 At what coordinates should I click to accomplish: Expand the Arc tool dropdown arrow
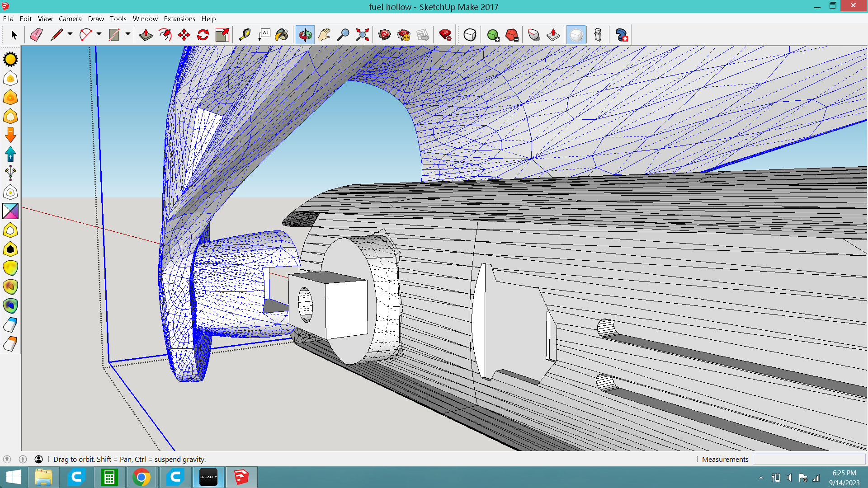click(99, 34)
